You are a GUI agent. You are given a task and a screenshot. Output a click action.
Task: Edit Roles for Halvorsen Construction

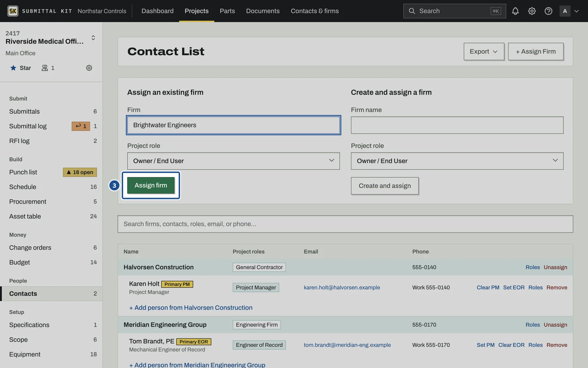[533, 267]
